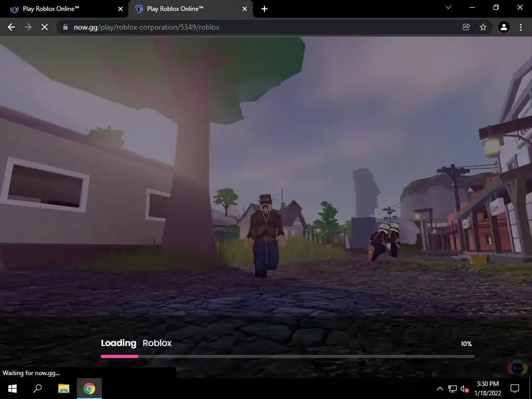
Task: Click the now.gg mascot icon at bottom right
Action: pyautogui.click(x=517, y=368)
